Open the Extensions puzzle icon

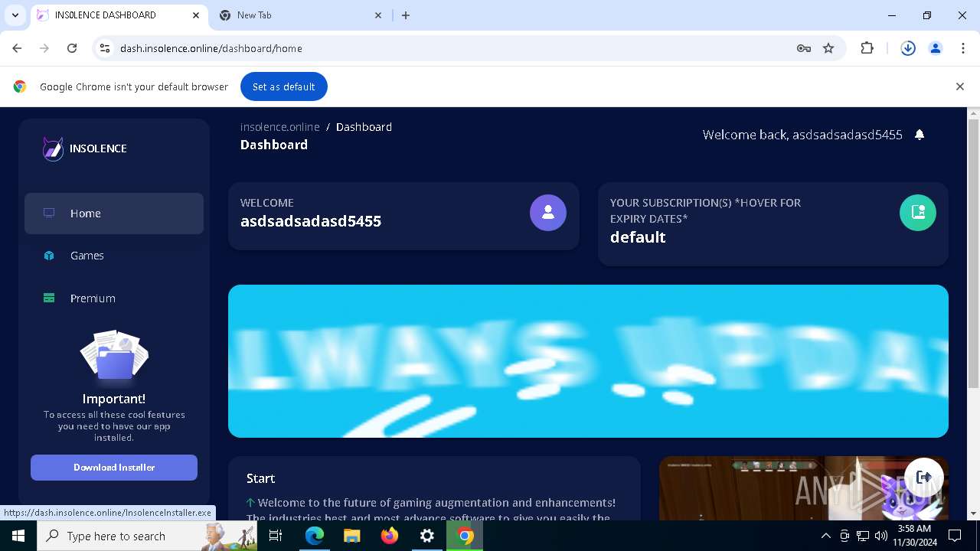tap(867, 48)
